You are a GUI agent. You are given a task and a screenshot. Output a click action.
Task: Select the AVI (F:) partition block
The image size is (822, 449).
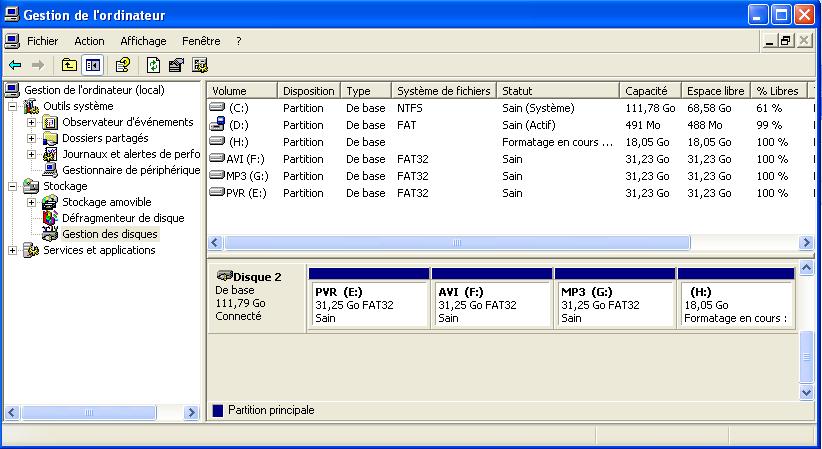tap(492, 298)
